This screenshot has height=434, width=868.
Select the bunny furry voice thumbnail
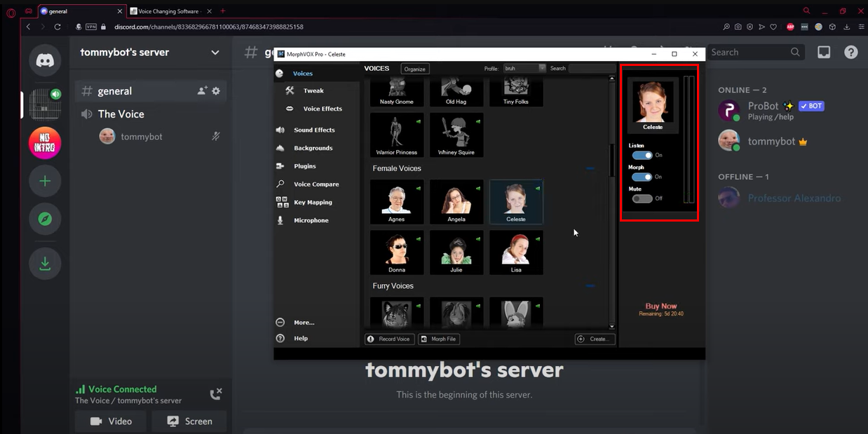(516, 313)
